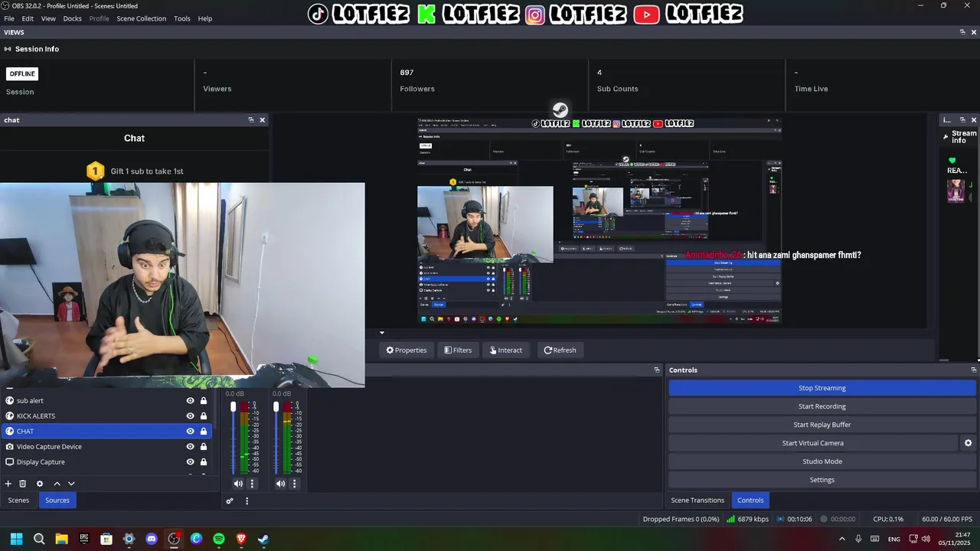Screen dimensions: 980x551
Task: Refresh the selected browser source
Action: pos(560,350)
